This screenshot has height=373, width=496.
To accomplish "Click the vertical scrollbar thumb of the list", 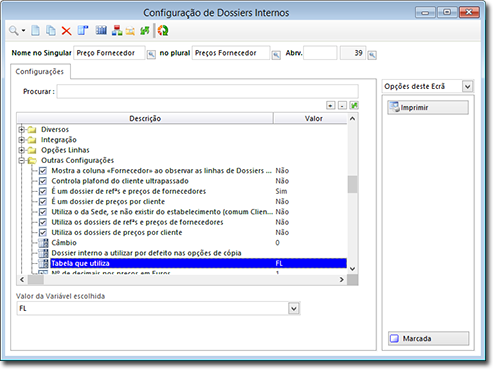I will 352,184.
